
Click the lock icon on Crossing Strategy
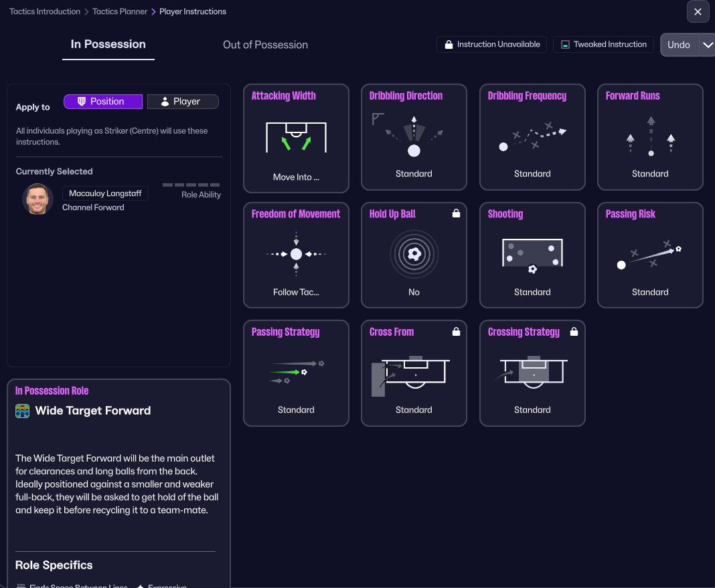click(574, 332)
